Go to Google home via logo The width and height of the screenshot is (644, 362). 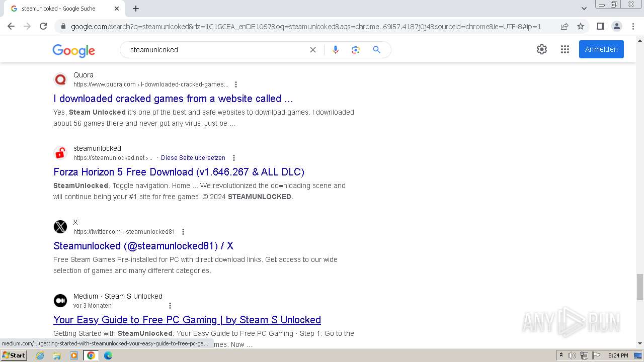click(x=73, y=50)
